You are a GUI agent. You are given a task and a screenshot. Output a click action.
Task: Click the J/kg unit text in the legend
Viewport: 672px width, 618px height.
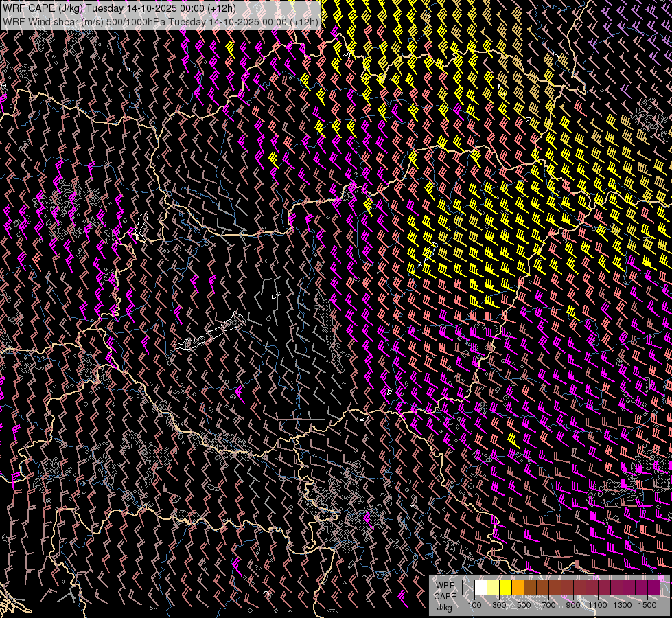coord(444,607)
